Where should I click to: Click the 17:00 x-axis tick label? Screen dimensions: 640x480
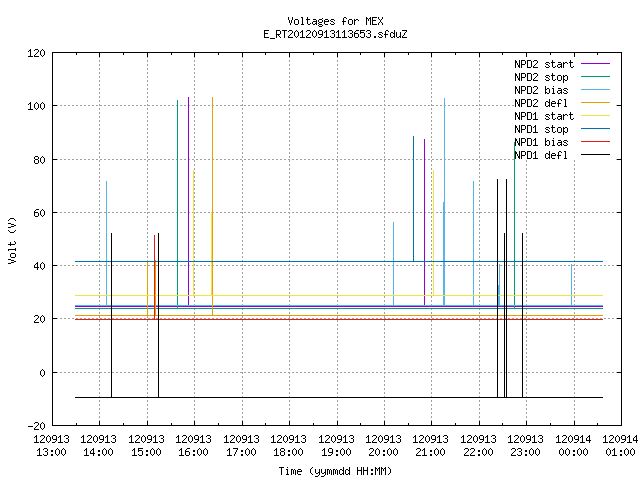coord(241,446)
